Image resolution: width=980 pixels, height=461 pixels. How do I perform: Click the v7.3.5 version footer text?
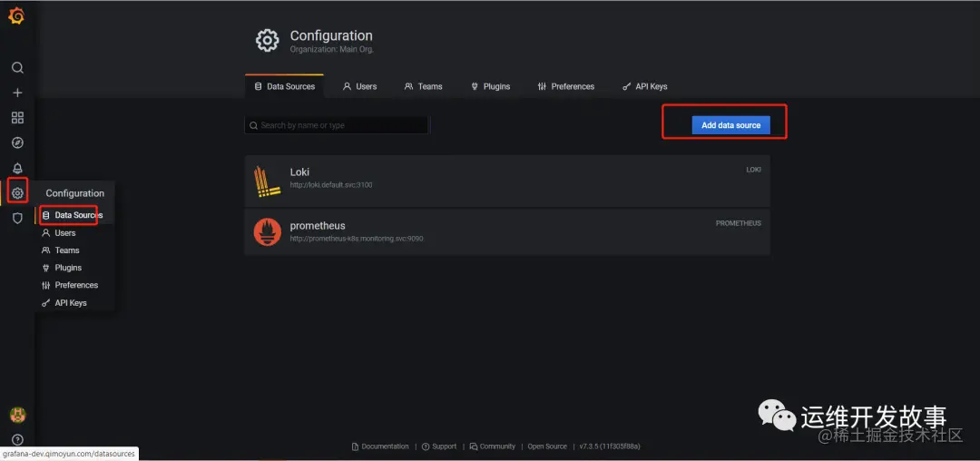click(x=610, y=446)
